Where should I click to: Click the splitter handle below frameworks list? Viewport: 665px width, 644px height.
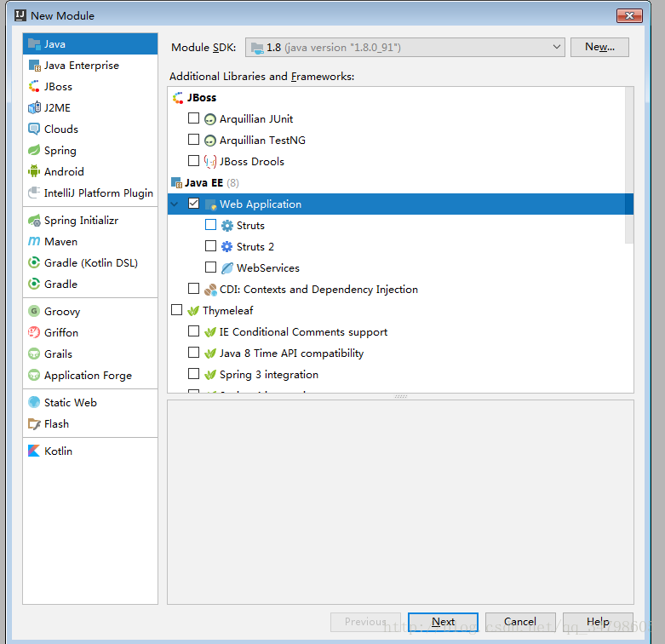[400, 396]
